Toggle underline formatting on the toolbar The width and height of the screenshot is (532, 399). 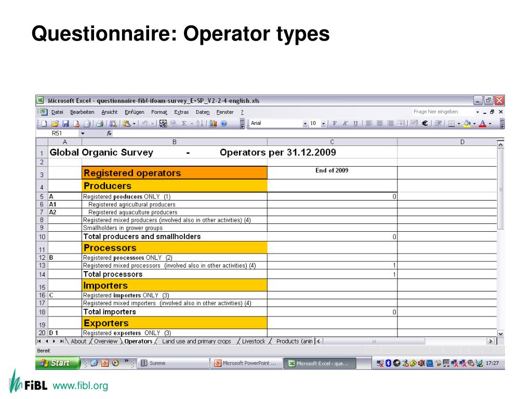[x=356, y=124]
